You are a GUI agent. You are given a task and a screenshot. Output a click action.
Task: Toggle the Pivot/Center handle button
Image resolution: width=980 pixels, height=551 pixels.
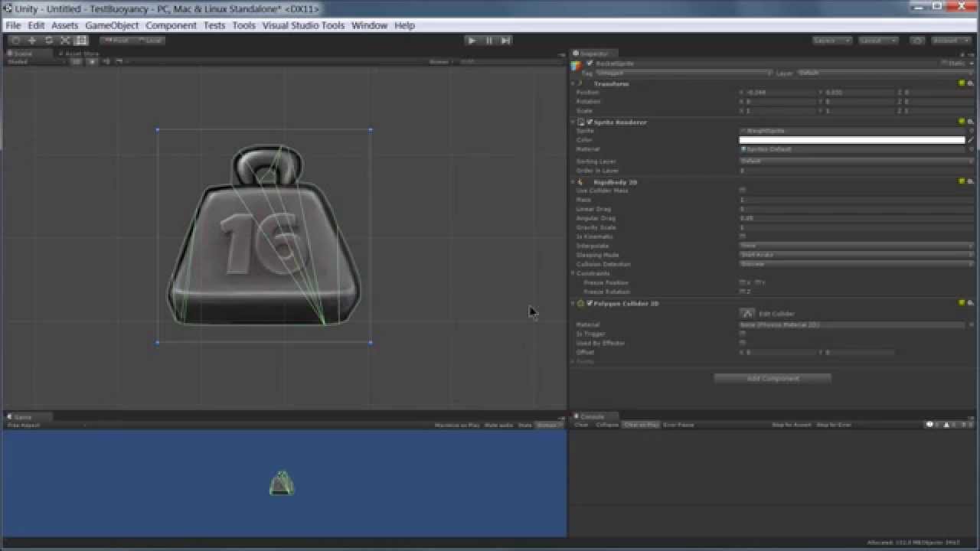pos(116,41)
